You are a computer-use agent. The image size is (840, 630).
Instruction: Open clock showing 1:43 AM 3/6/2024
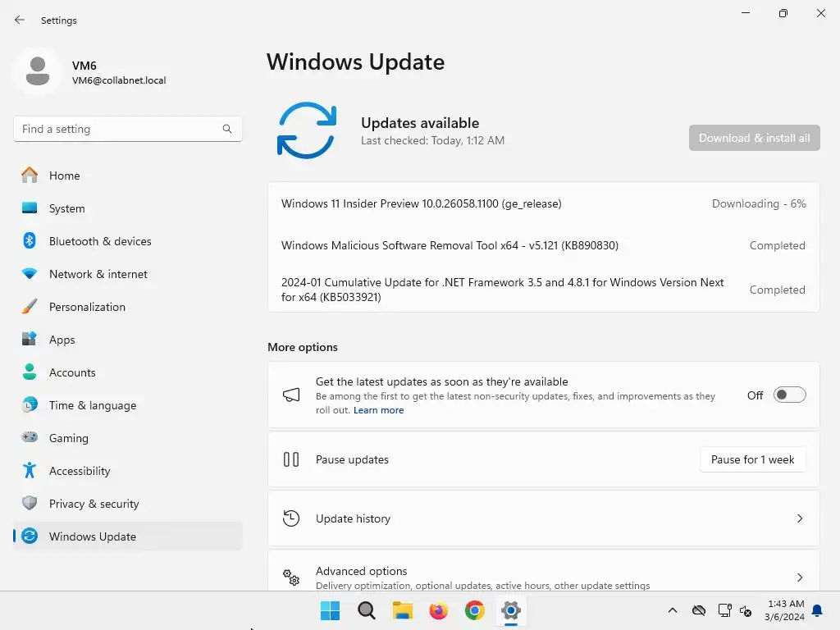(x=785, y=610)
